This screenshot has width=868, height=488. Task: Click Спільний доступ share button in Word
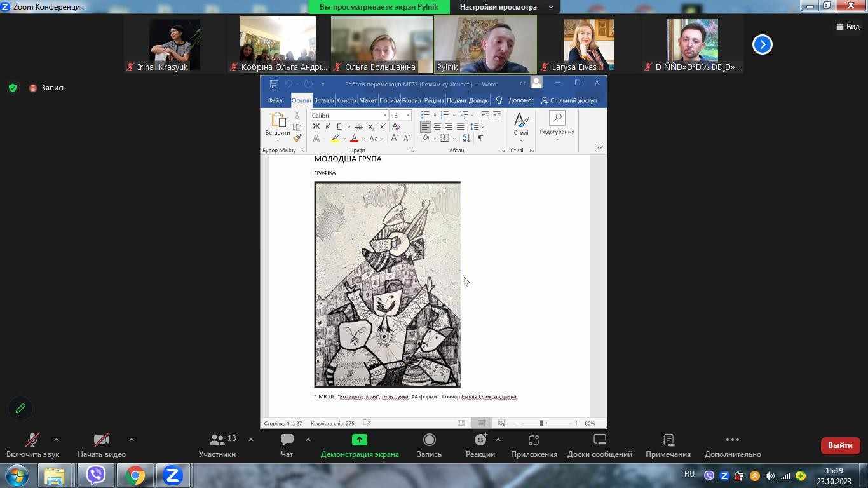pyautogui.click(x=569, y=100)
